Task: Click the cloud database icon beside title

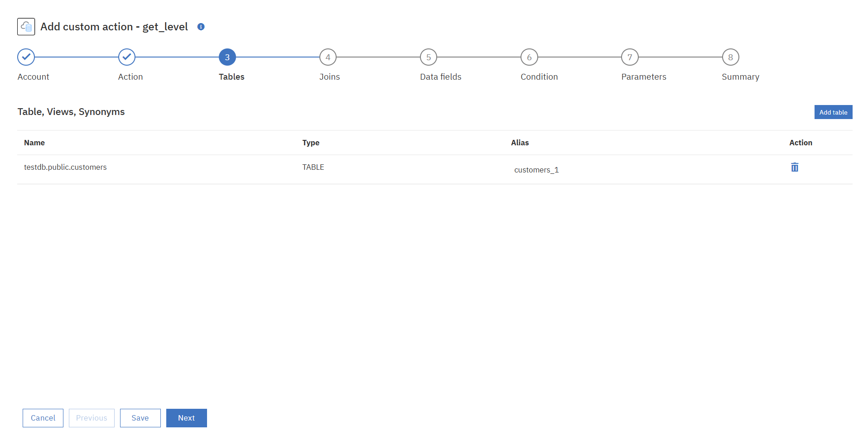Action: [26, 27]
